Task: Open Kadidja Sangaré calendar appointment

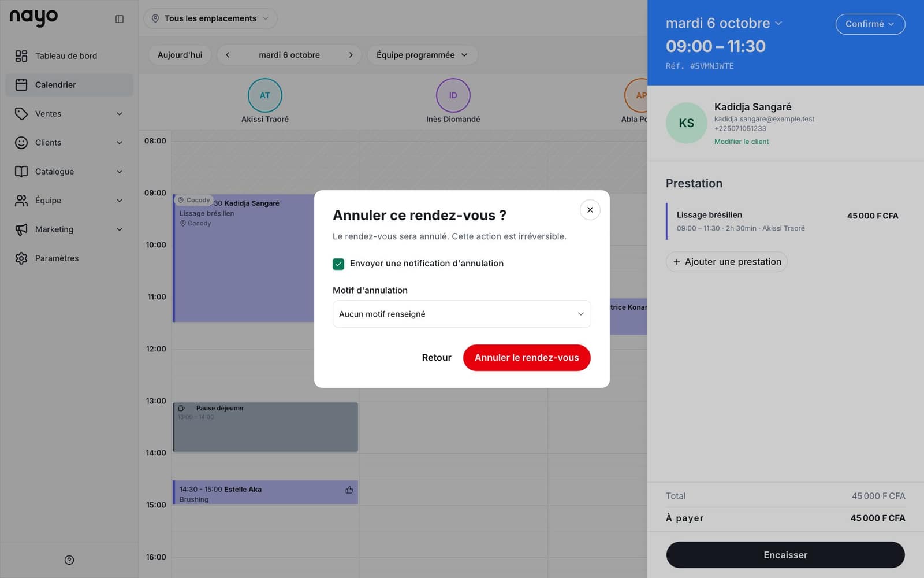Action: pos(244,258)
